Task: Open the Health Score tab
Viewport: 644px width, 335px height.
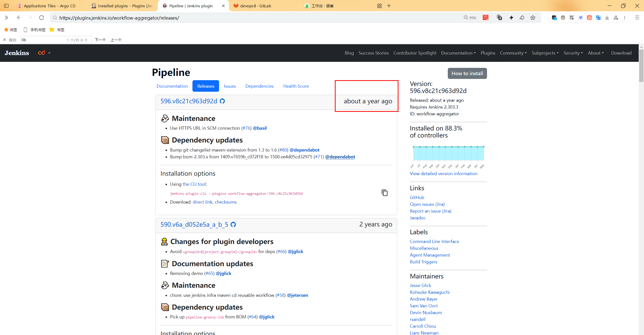Action: (x=296, y=86)
